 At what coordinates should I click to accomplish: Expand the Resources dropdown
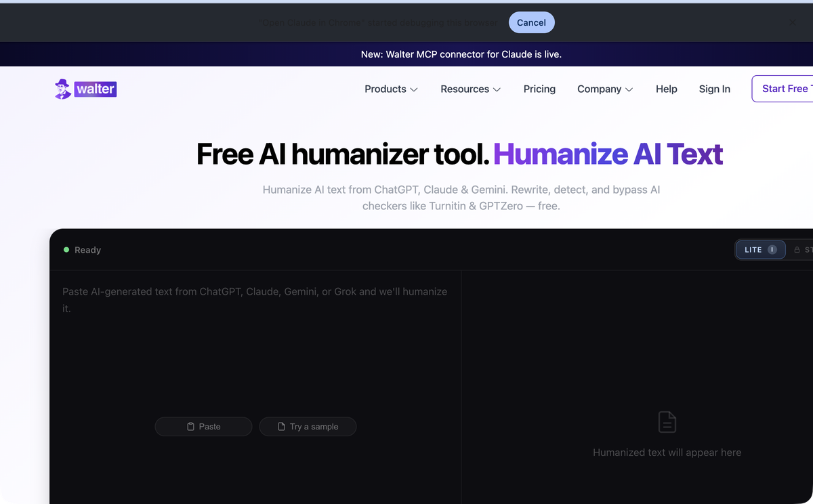[470, 89]
